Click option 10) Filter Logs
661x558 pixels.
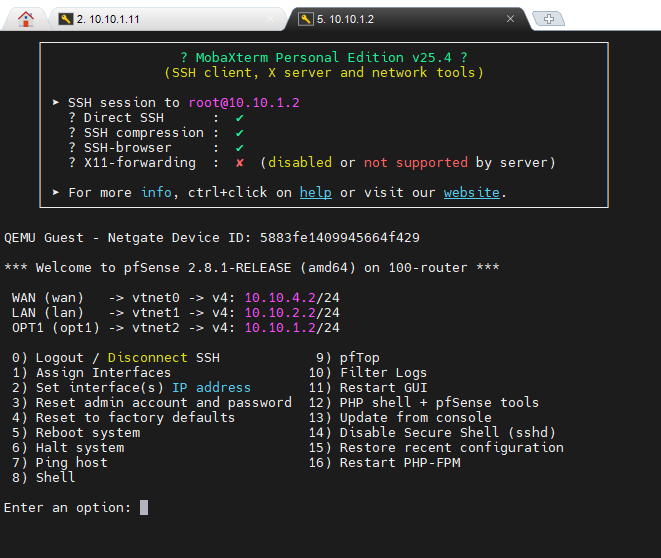point(368,373)
